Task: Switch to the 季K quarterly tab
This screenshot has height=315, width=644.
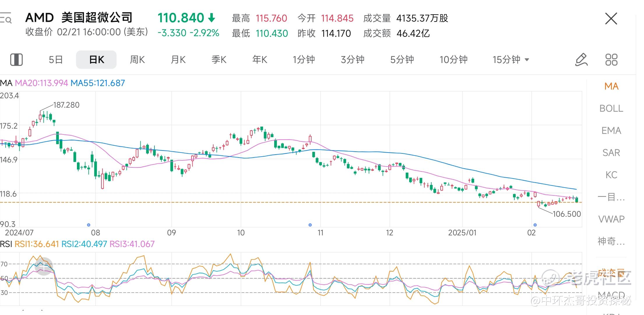Action: point(219,60)
